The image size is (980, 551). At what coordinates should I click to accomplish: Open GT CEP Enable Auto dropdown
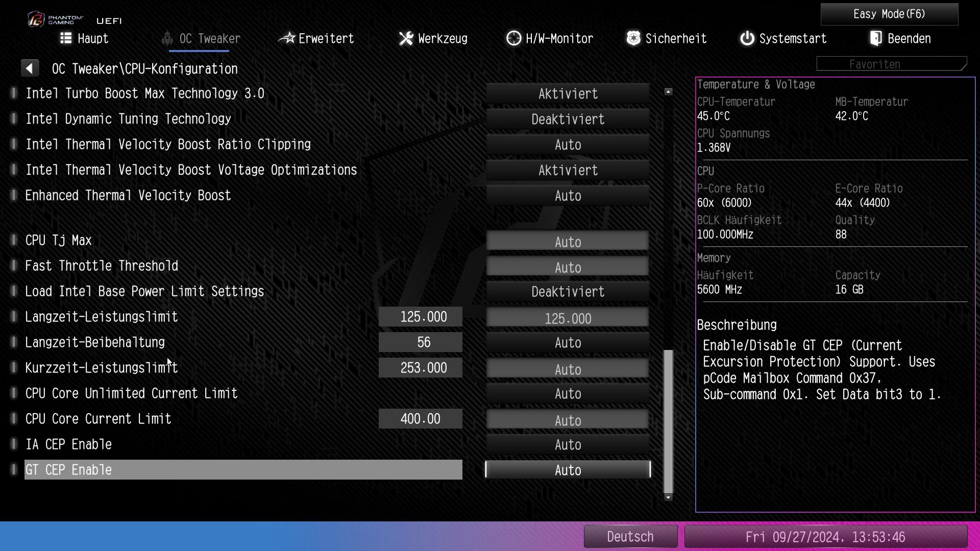click(568, 470)
